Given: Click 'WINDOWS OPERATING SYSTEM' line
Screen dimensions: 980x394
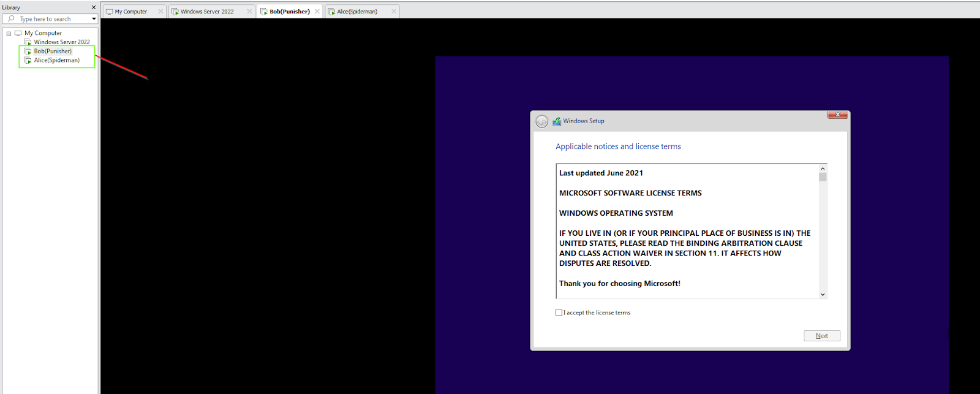Looking at the screenshot, I should coord(616,213).
